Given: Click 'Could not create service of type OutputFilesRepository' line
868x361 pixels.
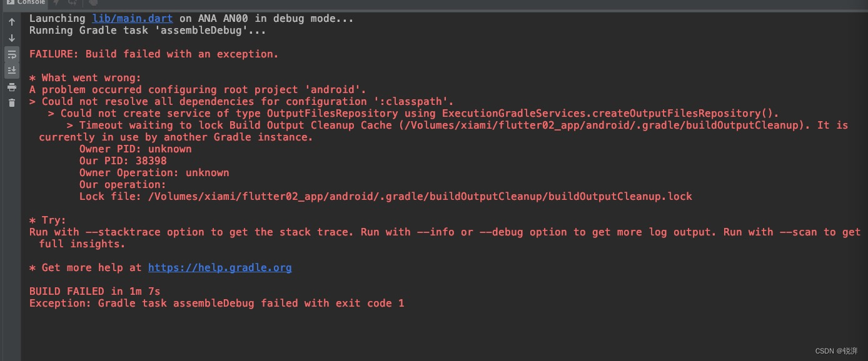Looking at the screenshot, I should tap(413, 114).
